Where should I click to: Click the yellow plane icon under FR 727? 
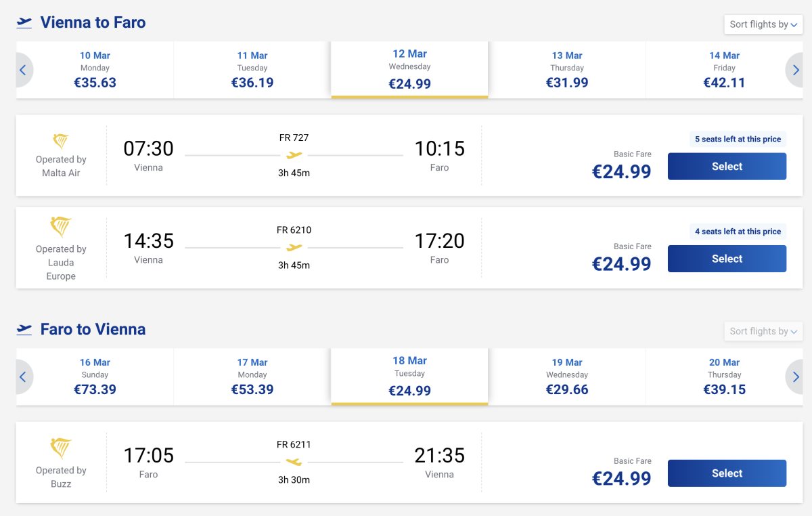[x=294, y=155]
